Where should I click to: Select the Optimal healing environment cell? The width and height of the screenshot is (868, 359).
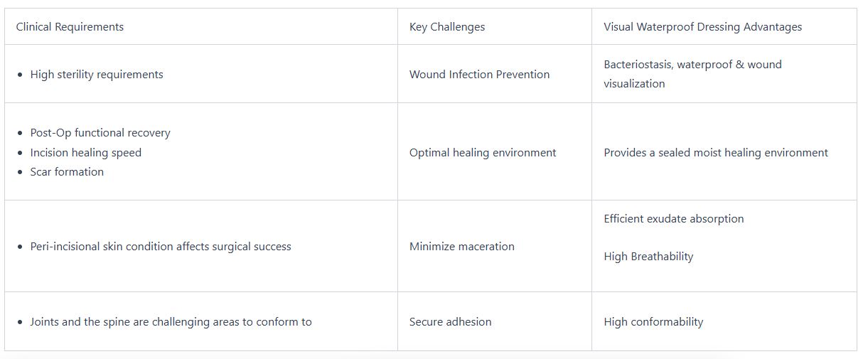tap(483, 153)
